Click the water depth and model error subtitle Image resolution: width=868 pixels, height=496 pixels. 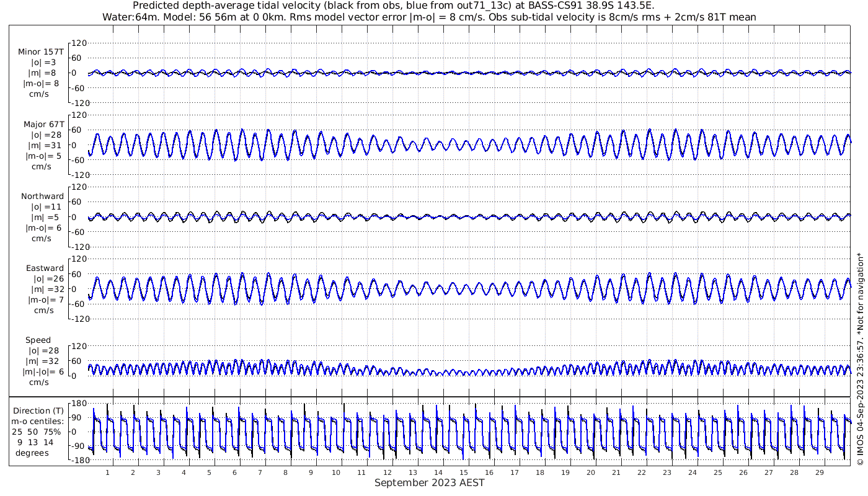(429, 17)
